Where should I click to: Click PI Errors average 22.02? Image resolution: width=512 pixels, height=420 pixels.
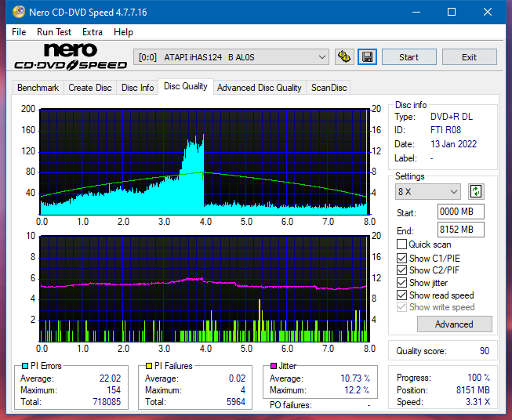pos(110,378)
